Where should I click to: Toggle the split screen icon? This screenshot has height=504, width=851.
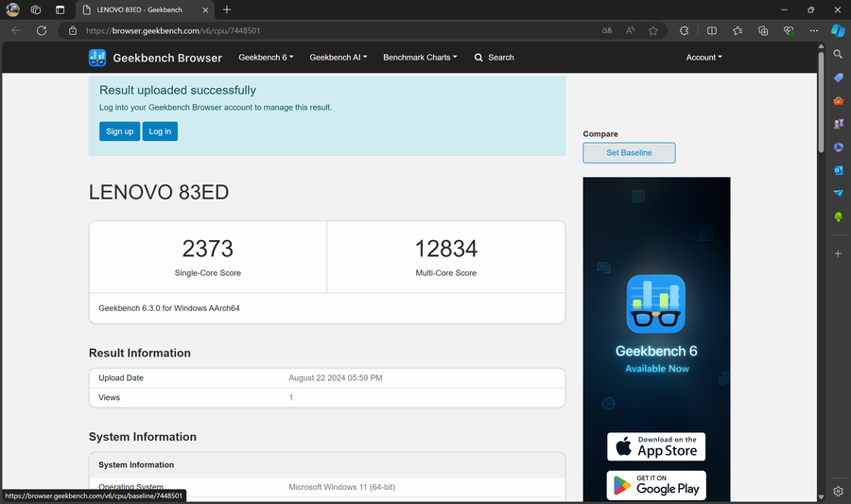coord(711,31)
